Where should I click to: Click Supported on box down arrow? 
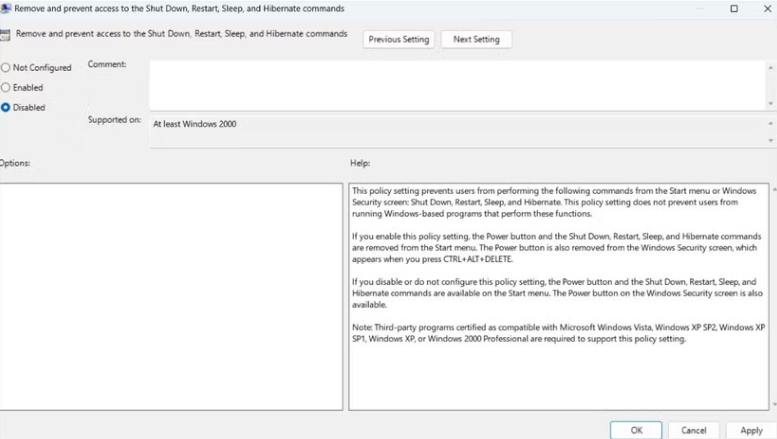click(770, 141)
